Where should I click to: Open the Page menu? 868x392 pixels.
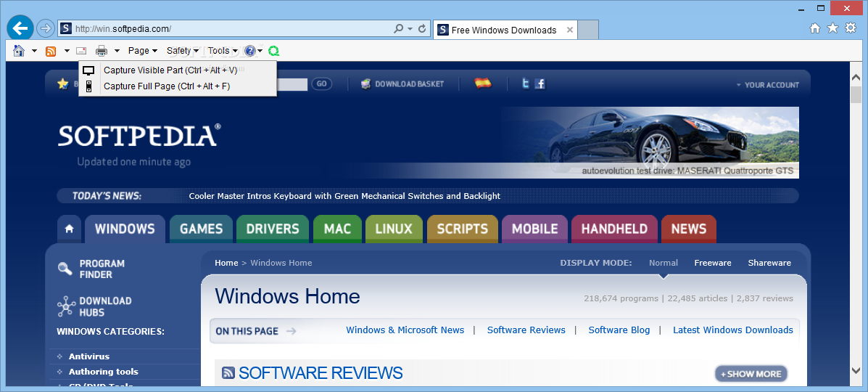coord(143,51)
